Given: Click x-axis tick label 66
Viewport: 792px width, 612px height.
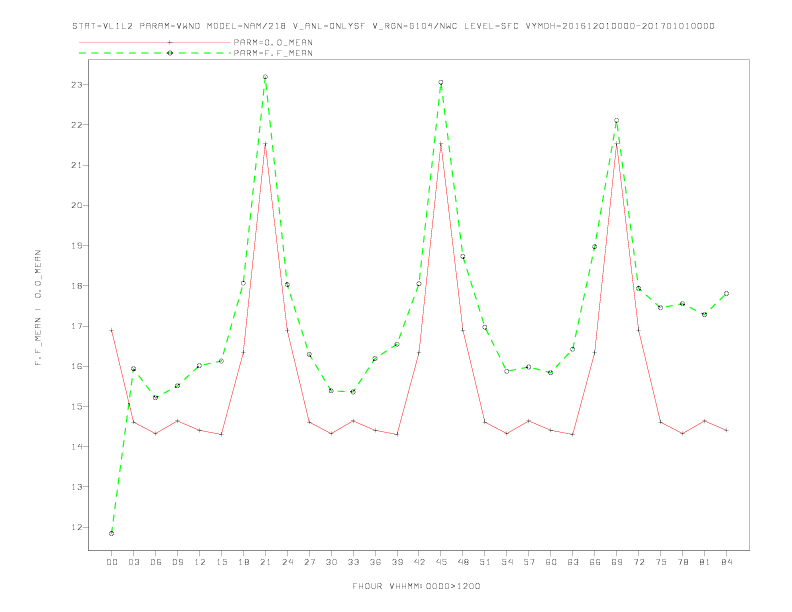Looking at the screenshot, I should pyautogui.click(x=595, y=562).
